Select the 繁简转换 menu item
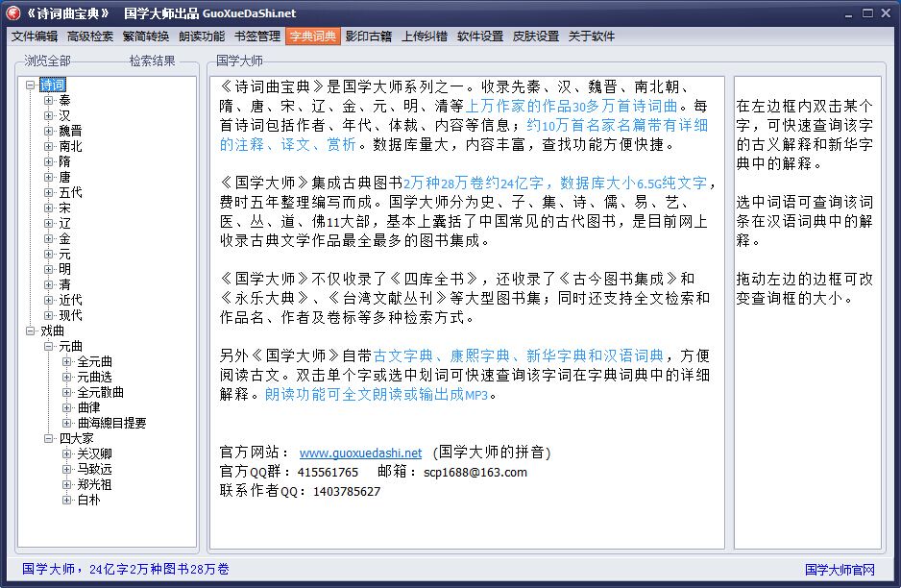This screenshot has width=901, height=588. (x=146, y=37)
